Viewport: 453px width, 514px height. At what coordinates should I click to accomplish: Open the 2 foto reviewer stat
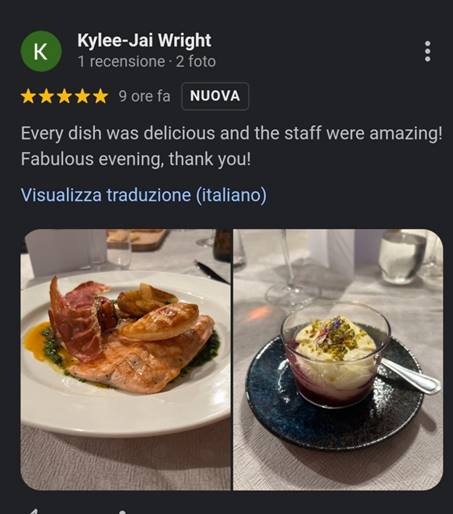point(196,61)
